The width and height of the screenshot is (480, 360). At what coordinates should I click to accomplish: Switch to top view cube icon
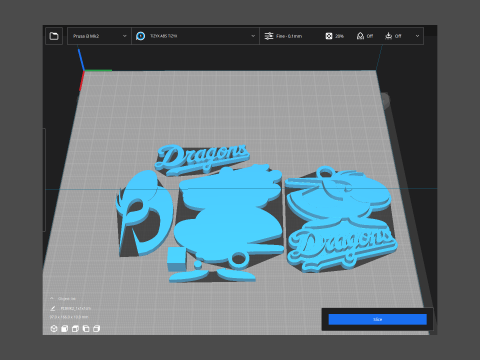click(75, 329)
